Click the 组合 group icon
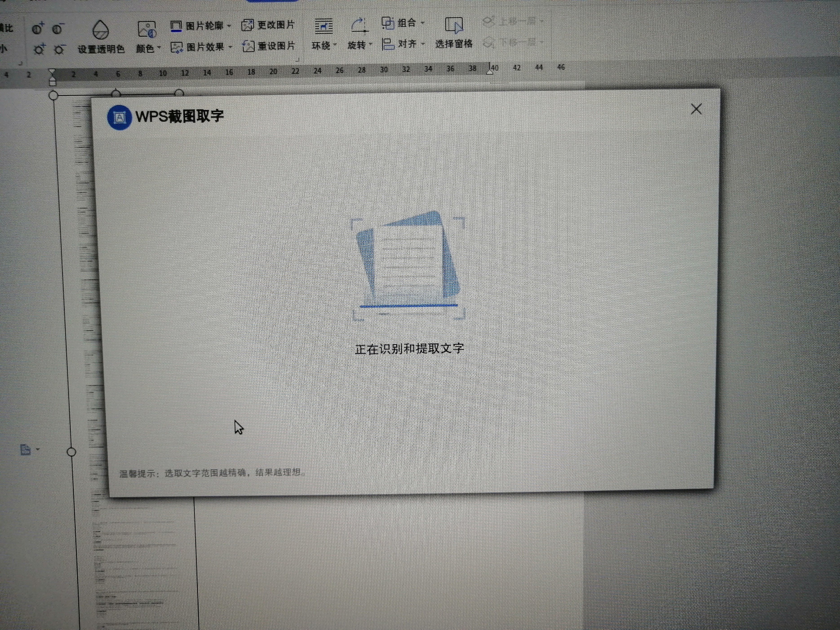The image size is (840, 630). (388, 23)
